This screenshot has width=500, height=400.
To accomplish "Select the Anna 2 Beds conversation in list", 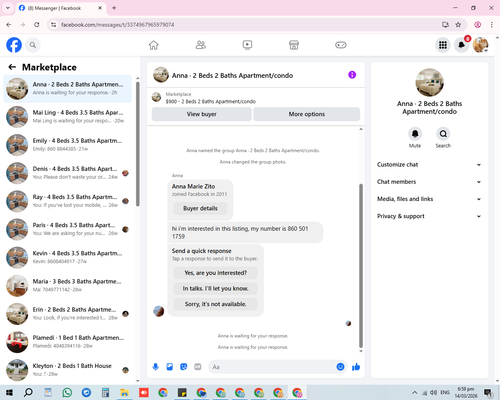I will point(67,89).
